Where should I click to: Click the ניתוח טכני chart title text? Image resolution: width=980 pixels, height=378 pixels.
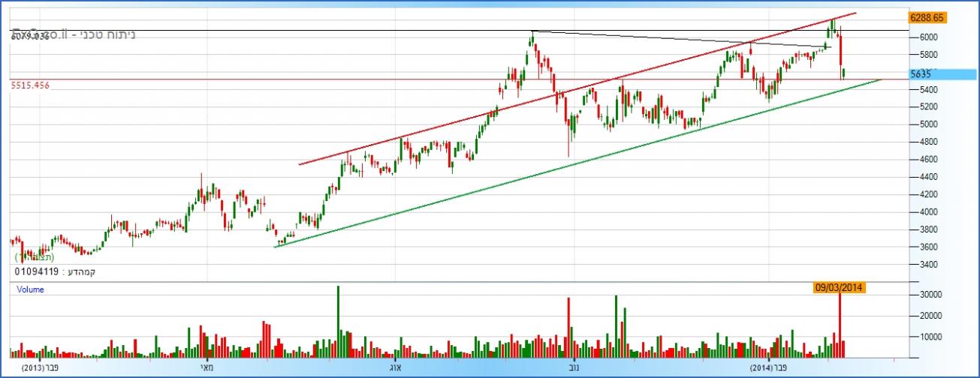[98, 35]
